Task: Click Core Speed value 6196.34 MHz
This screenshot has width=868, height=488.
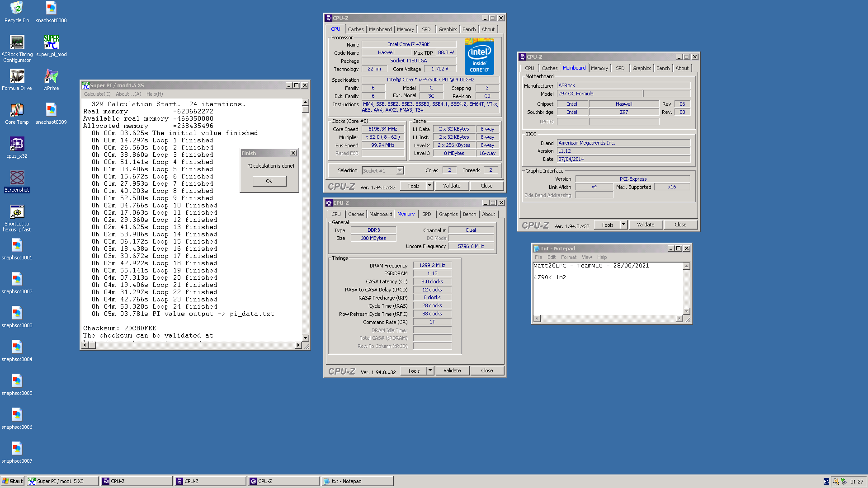Action: pos(383,129)
